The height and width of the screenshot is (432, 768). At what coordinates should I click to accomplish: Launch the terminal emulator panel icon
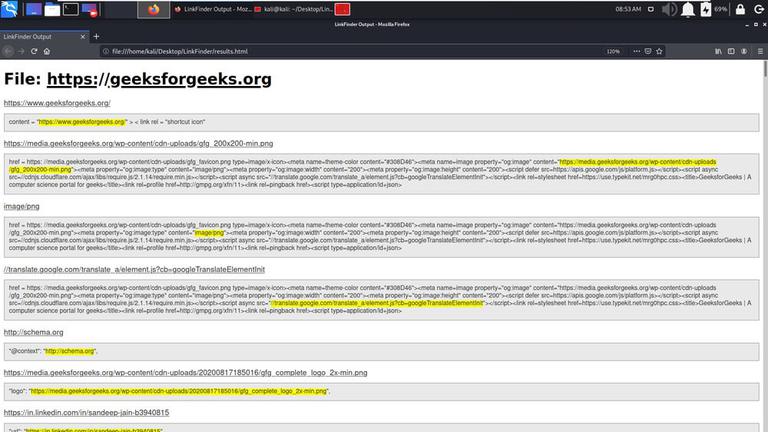(x=71, y=9)
